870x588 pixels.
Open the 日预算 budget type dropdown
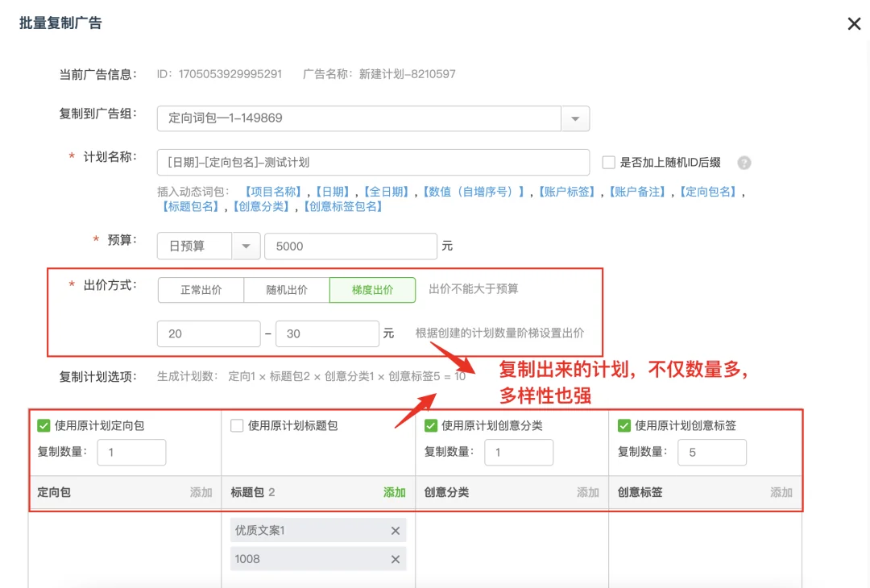[246, 246]
